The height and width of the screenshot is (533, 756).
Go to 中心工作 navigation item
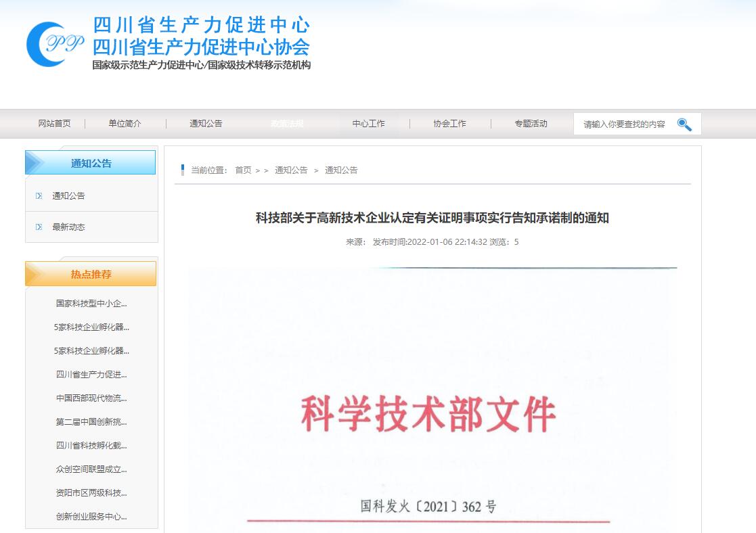click(x=368, y=124)
